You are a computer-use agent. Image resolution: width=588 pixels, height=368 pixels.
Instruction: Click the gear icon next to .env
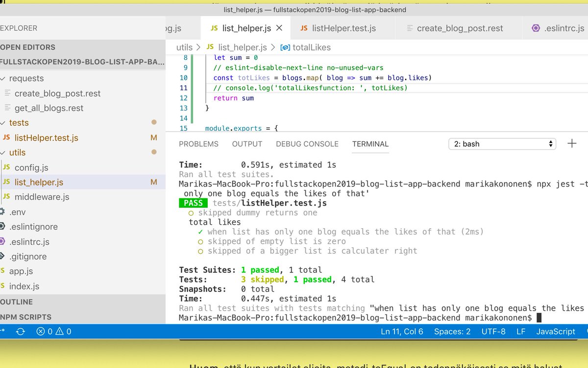tap(2, 212)
